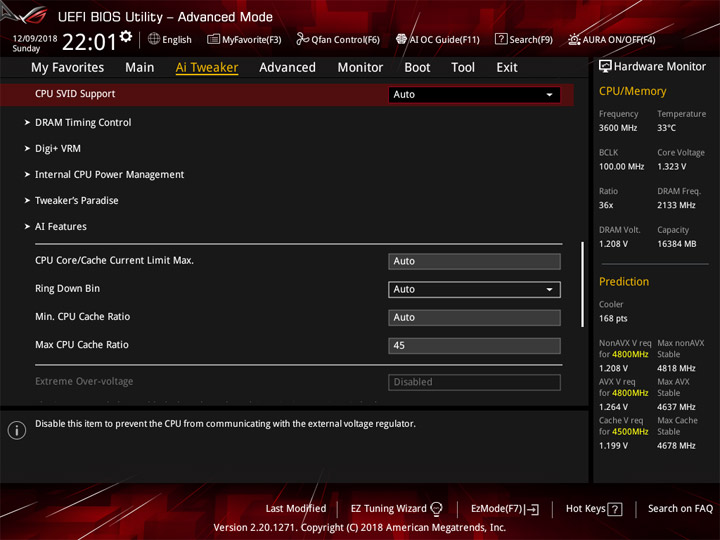Launch AI OC Guide(F11) label
This screenshot has height=540, width=720.
point(444,39)
